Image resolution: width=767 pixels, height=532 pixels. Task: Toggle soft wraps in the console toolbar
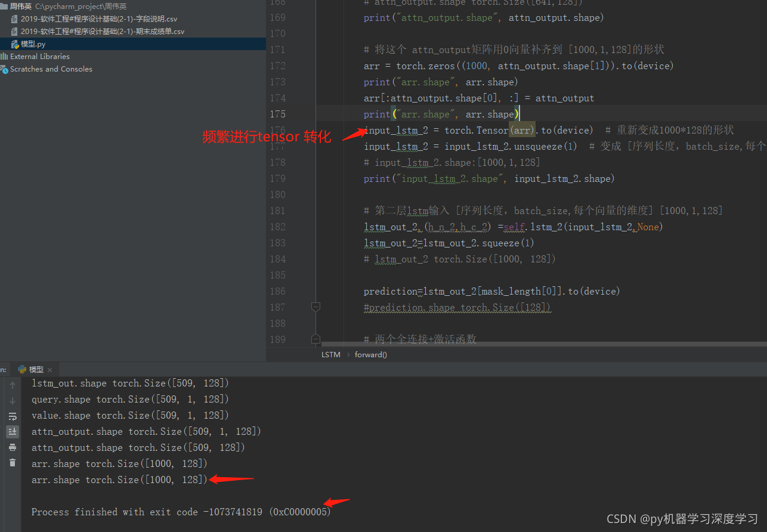click(x=12, y=416)
